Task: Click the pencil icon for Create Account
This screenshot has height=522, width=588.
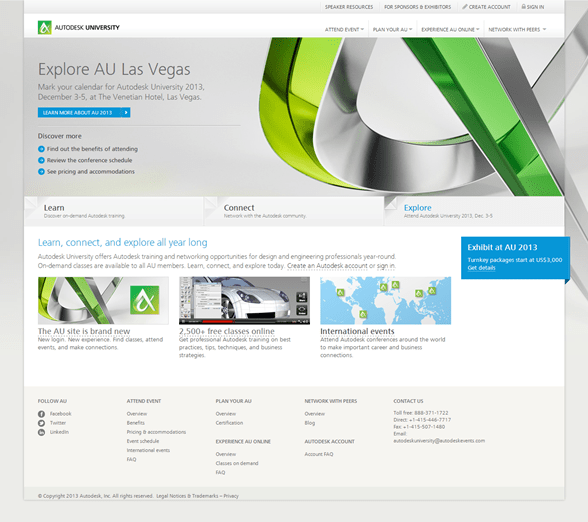Action: (x=465, y=7)
